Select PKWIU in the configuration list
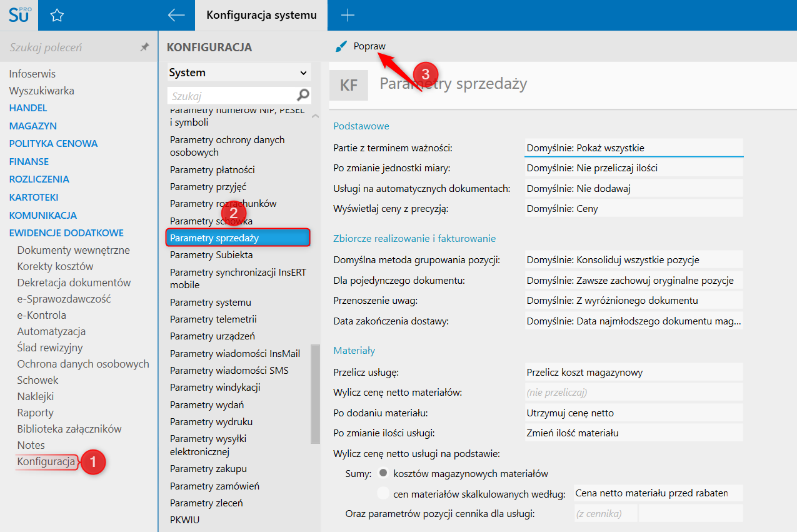Image resolution: width=797 pixels, height=532 pixels. point(185,519)
